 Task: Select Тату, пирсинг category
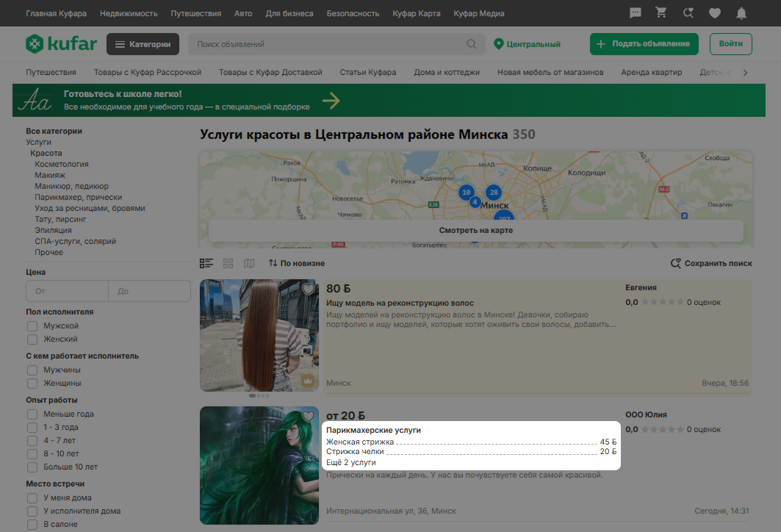pyautogui.click(x=60, y=219)
